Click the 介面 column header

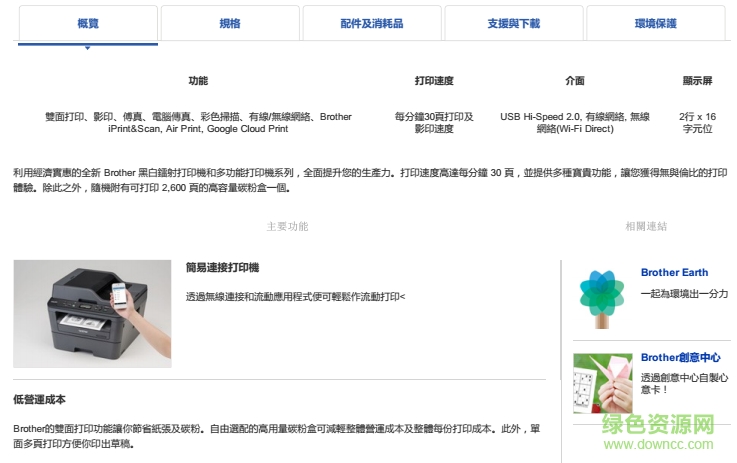[575, 81]
